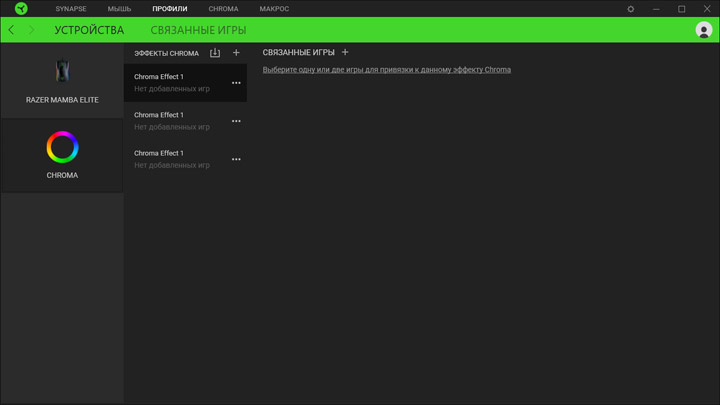The width and height of the screenshot is (720, 405).
Task: Click the СВЯЗАННЫЕ ИГРЫ panel heading
Action: click(x=298, y=52)
